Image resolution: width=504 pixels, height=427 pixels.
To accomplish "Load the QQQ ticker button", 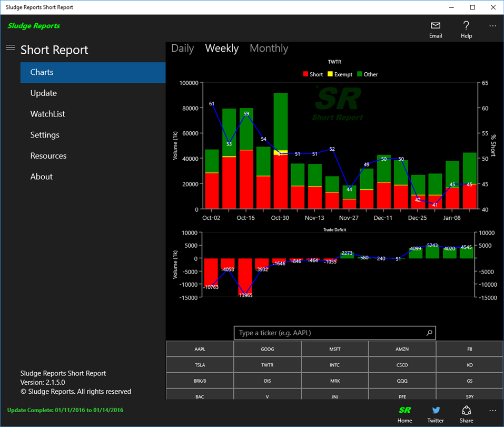I will (402, 381).
